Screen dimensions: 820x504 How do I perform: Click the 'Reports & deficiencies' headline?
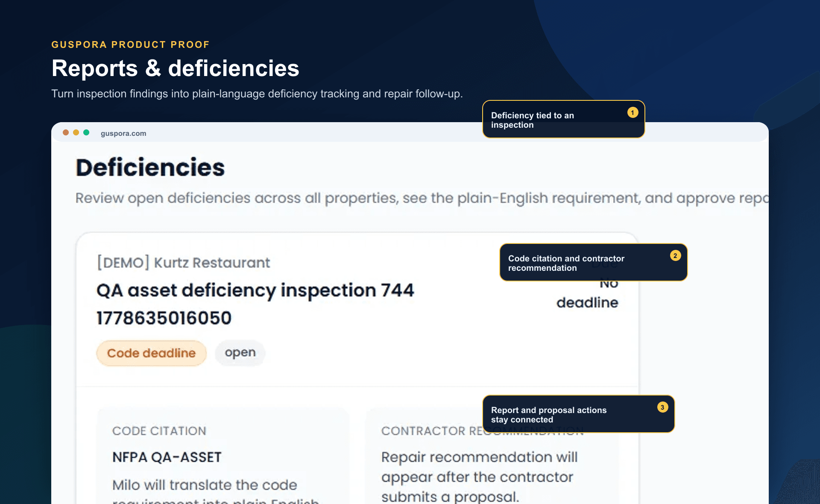[x=176, y=68]
